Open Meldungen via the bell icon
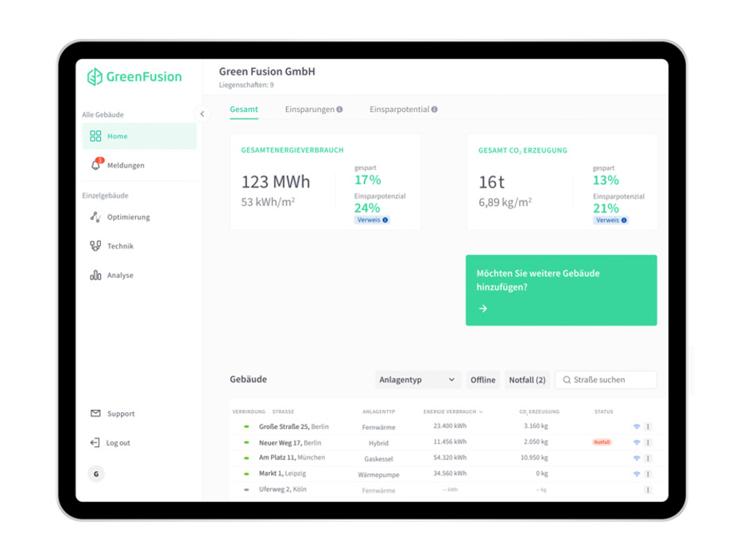 (97, 164)
